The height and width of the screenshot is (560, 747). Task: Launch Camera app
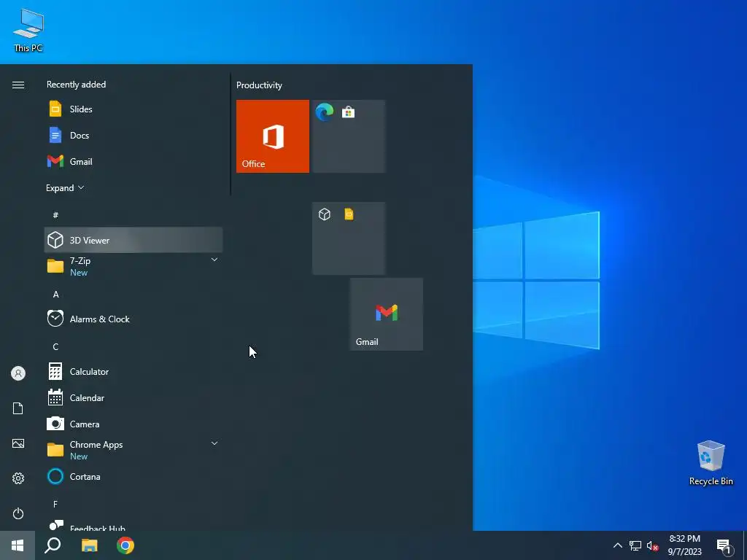[x=133, y=424]
